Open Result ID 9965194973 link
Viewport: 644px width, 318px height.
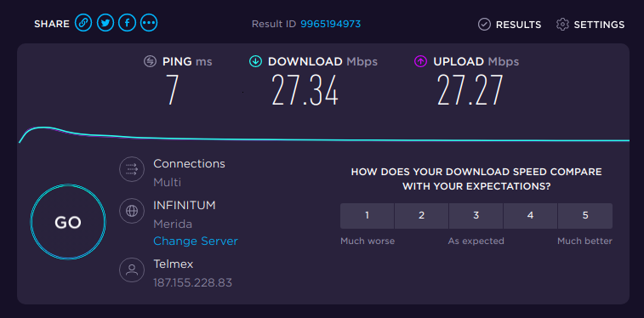click(x=331, y=24)
